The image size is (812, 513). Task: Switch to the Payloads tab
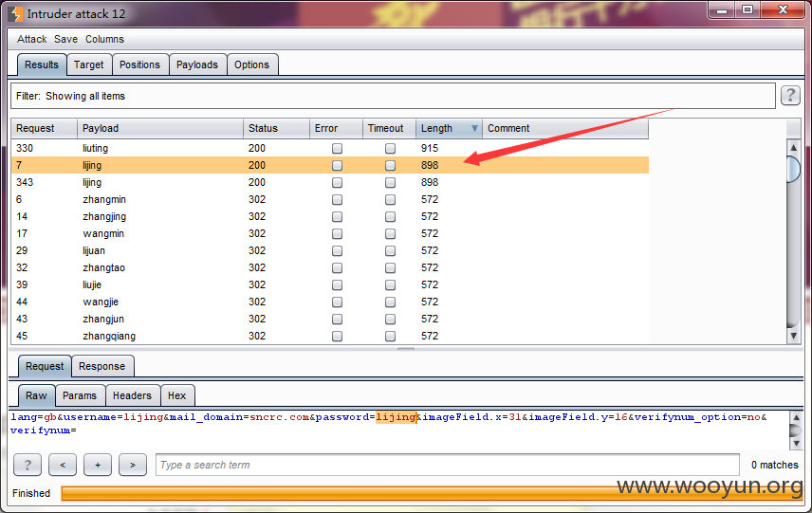click(197, 64)
